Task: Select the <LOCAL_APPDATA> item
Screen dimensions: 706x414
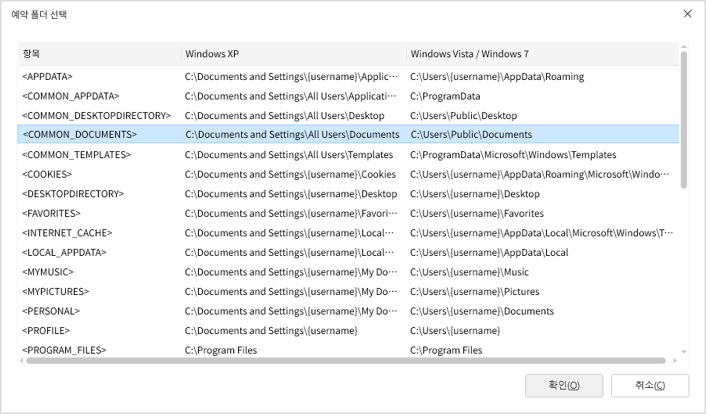Action: point(63,253)
